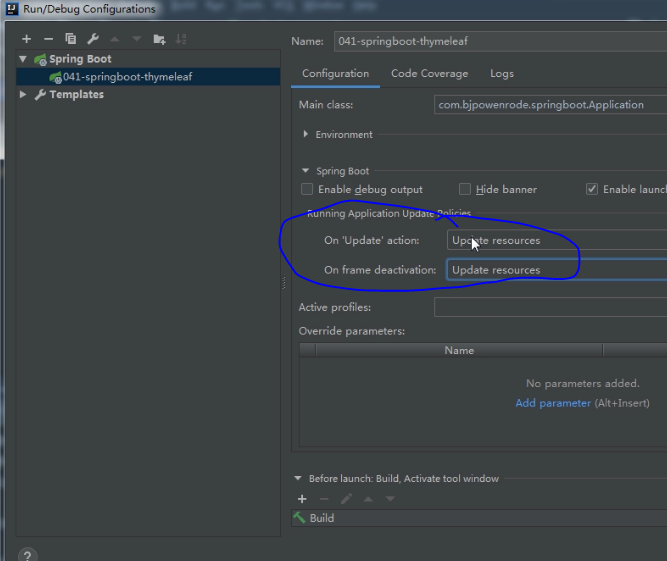This screenshot has width=667, height=561.
Task: Click the Add parameter link
Action: click(553, 403)
